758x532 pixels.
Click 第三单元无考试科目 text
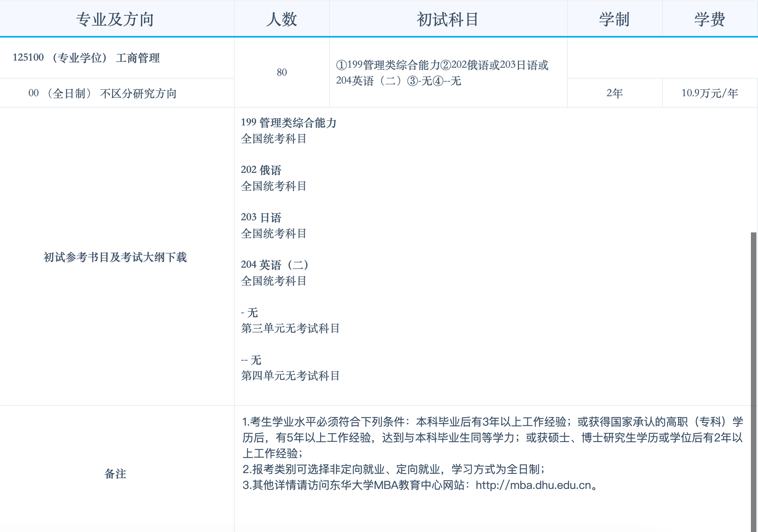tap(290, 328)
